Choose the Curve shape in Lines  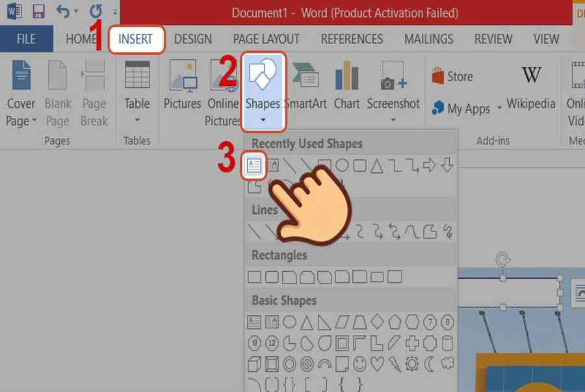pyautogui.click(x=412, y=231)
